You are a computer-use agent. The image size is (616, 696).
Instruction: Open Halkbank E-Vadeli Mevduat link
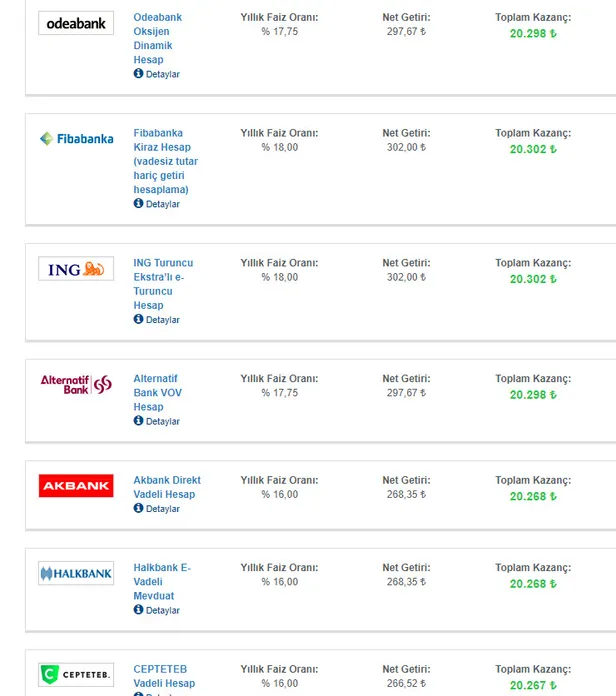pyautogui.click(x=161, y=581)
